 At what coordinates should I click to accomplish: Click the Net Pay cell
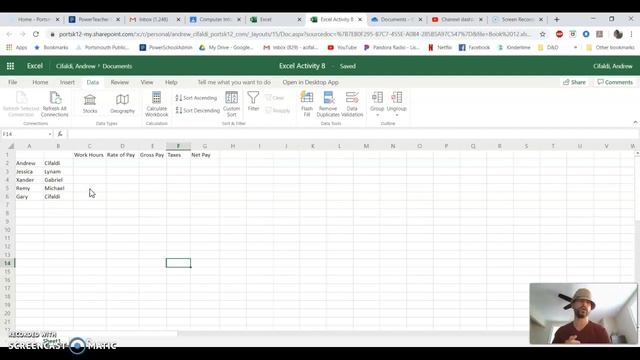204,155
